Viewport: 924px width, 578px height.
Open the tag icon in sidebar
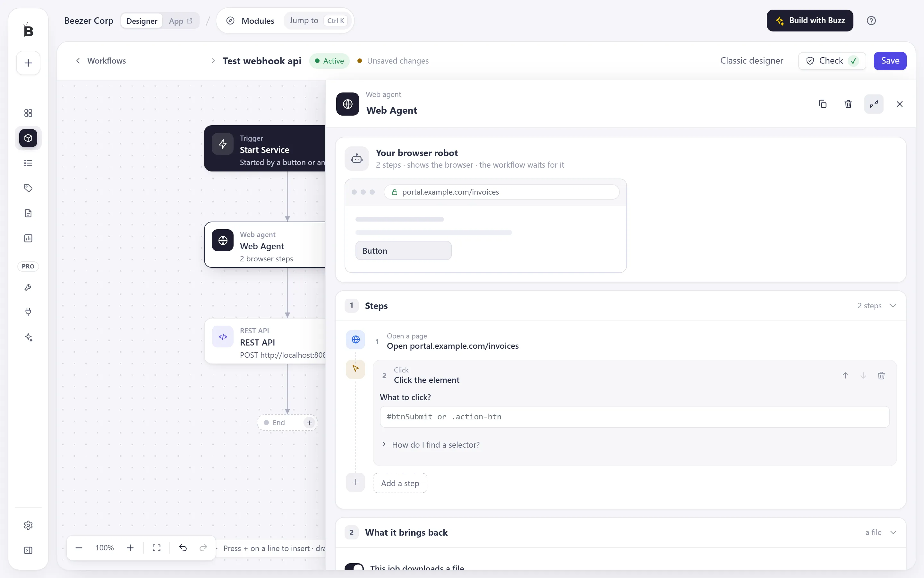pyautogui.click(x=28, y=188)
